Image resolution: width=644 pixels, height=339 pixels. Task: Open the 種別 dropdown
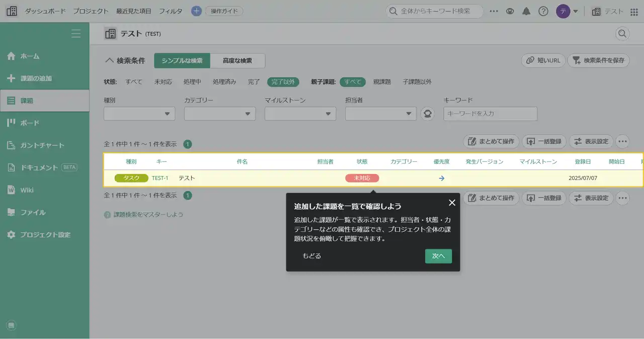coord(139,114)
